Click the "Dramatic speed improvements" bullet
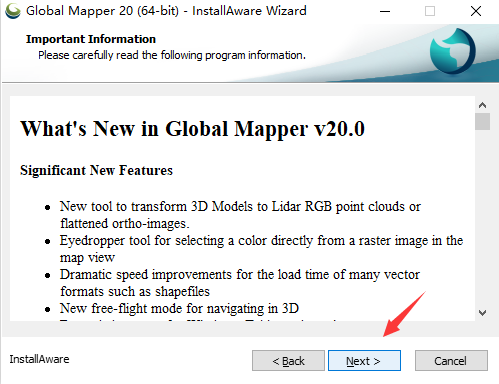The height and width of the screenshot is (384, 499). [x=239, y=283]
